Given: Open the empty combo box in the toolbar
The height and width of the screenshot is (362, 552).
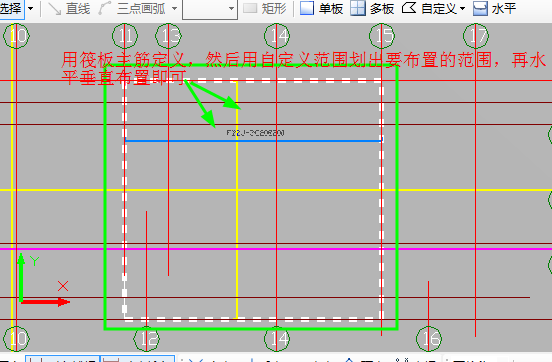Looking at the screenshot, I should pos(210,9).
